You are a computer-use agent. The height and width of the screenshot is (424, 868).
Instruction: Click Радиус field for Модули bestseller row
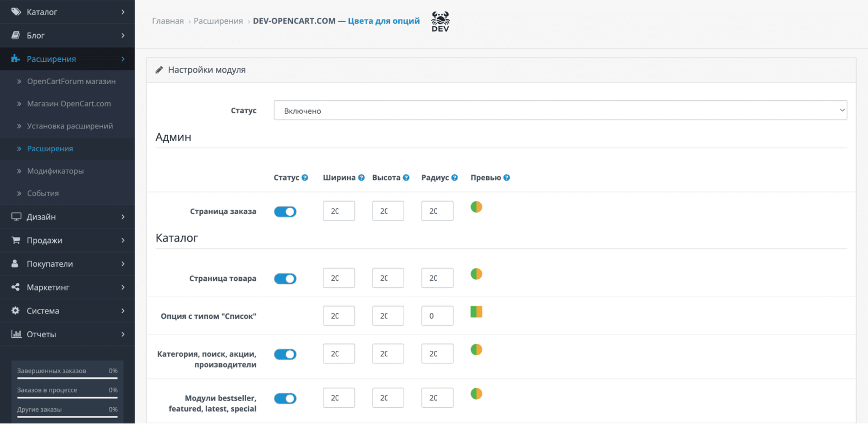[x=437, y=398]
